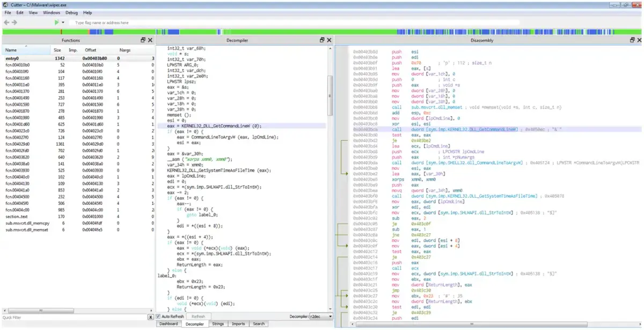The height and width of the screenshot is (330, 644).
Task: Select function fcn.004023c0
Action: [78, 131]
